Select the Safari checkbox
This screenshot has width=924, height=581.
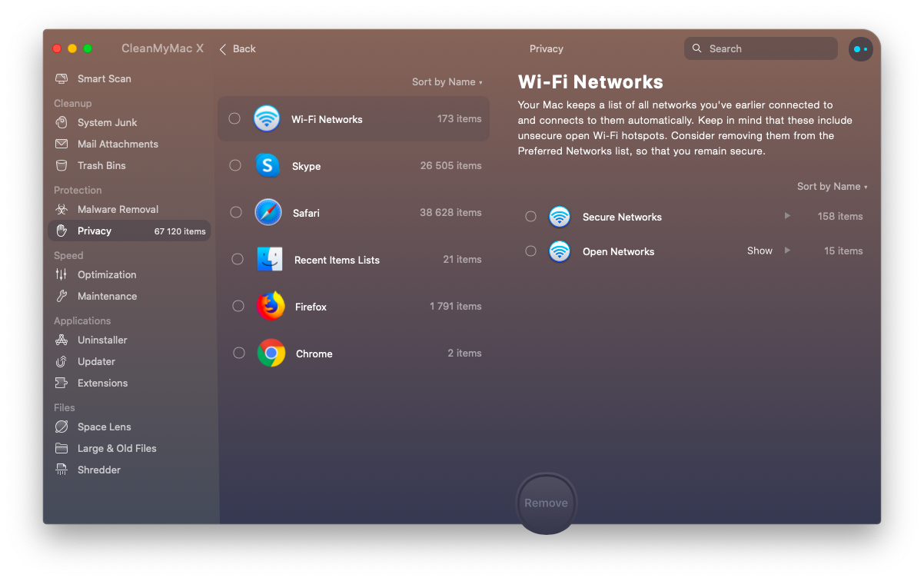click(x=236, y=212)
